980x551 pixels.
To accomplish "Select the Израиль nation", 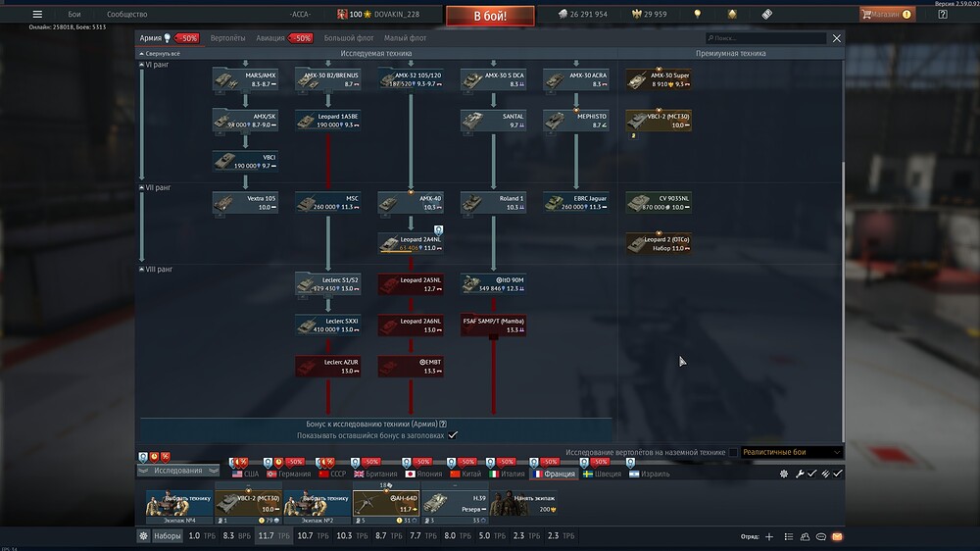I will pyautogui.click(x=650, y=475).
